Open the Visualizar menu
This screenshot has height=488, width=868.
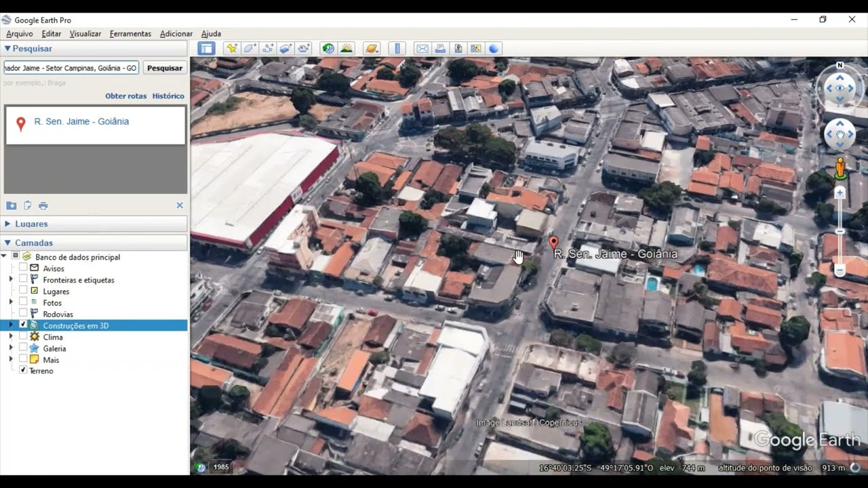(85, 34)
